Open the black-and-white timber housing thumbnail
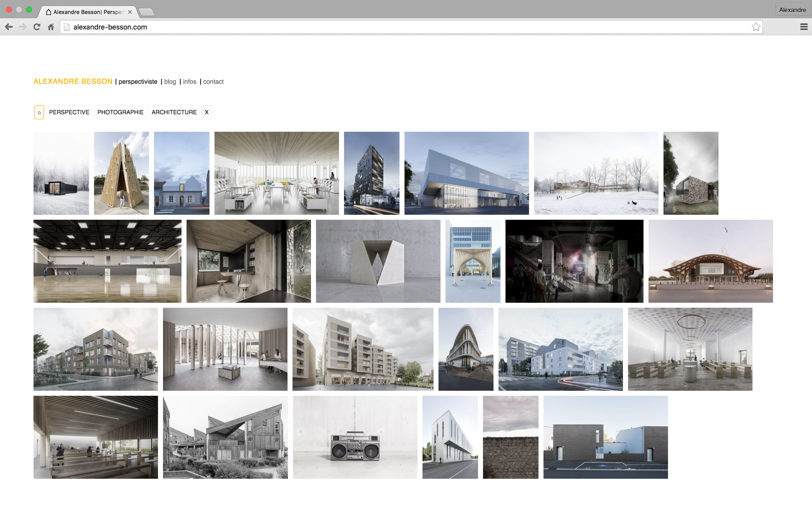The image size is (812, 525). pos(225,437)
